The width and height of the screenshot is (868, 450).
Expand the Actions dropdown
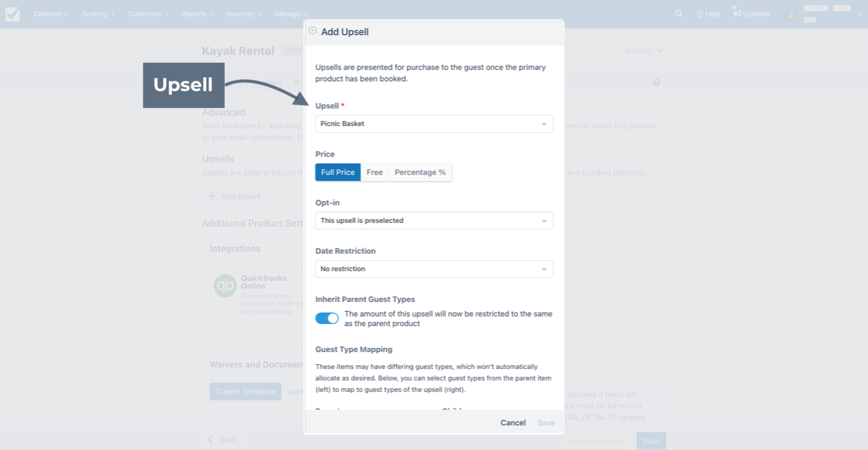[x=644, y=51]
